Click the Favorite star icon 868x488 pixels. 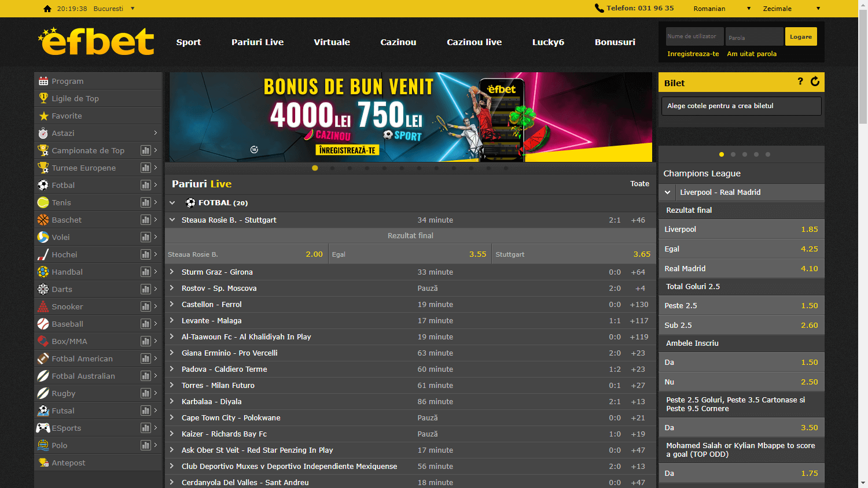coord(43,116)
